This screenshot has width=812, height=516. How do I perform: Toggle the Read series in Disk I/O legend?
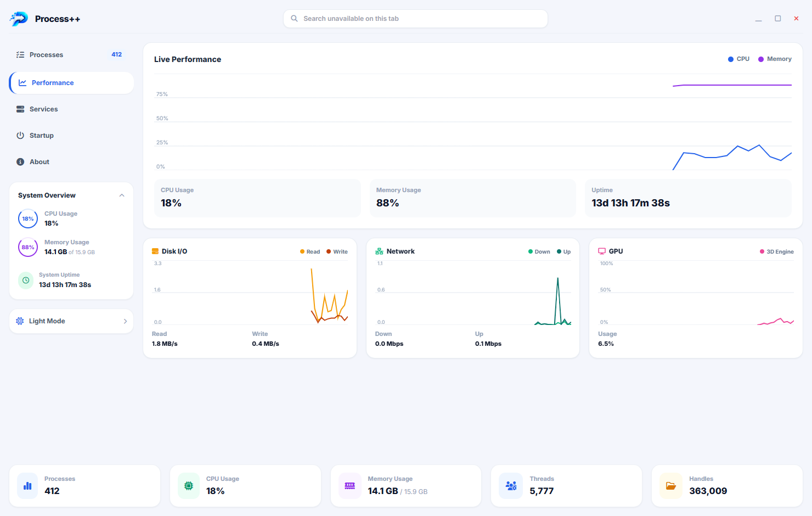310,252
